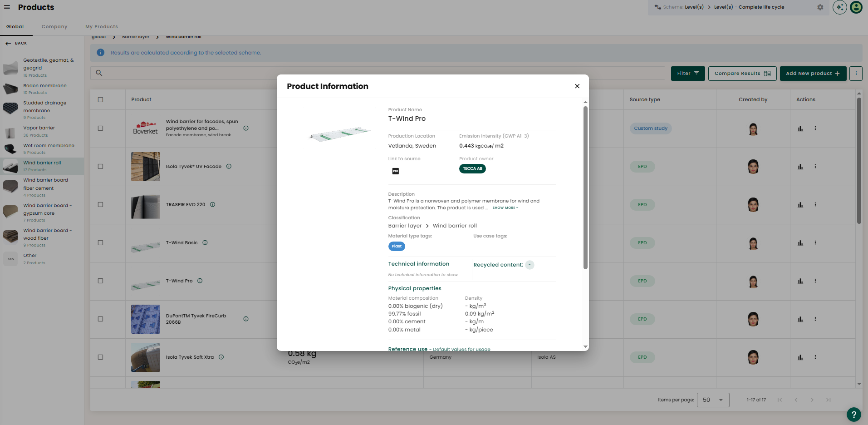Open Barrier layer breadcrumb link
Viewport: 868px width, 425px height.
(136, 37)
